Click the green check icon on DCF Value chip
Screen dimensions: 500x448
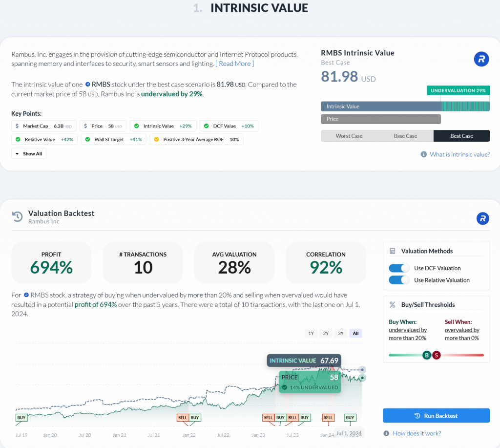207,126
